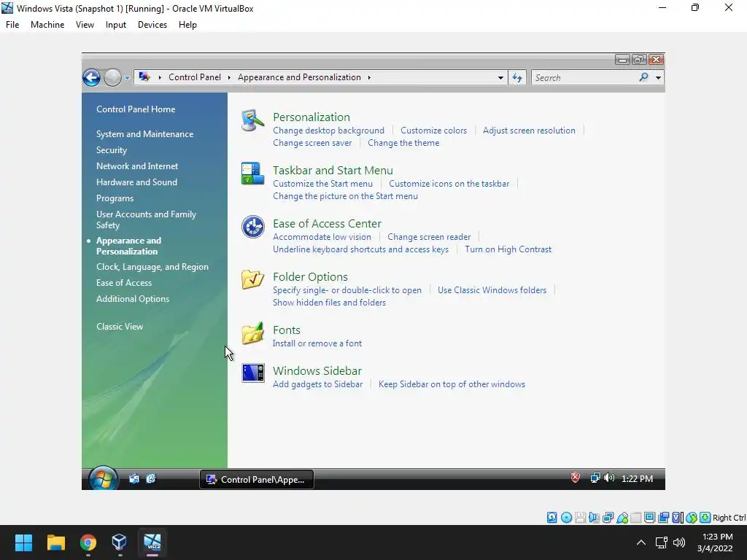Launch Internet Explorer from quick launch
Image resolution: width=747 pixels, height=560 pixels.
[151, 478]
